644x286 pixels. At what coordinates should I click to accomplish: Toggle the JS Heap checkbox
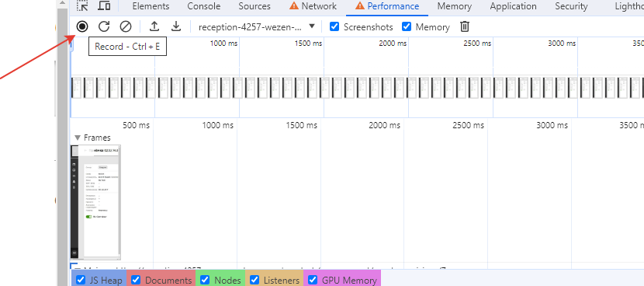[81, 280]
